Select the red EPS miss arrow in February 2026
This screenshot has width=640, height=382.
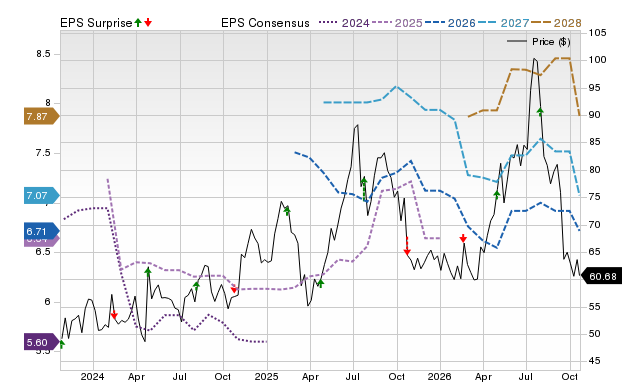(463, 238)
